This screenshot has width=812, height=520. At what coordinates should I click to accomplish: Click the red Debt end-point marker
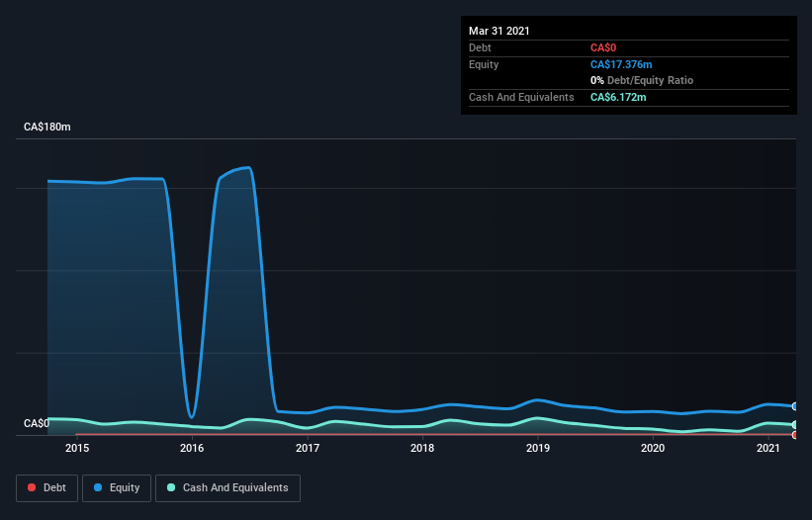point(795,435)
